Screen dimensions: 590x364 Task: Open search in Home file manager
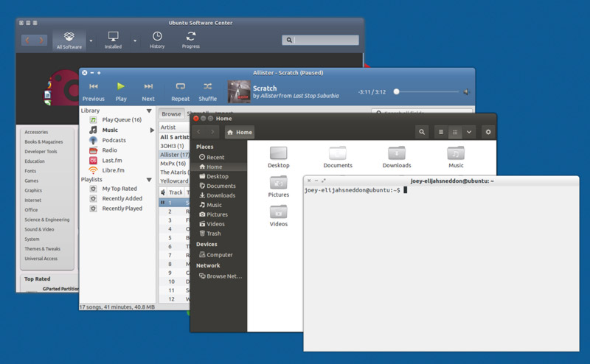tap(422, 132)
